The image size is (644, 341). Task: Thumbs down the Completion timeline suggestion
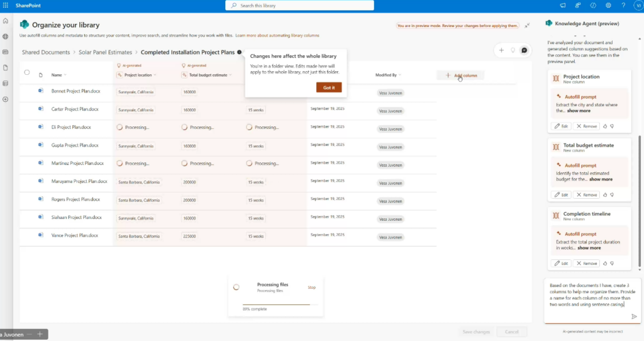click(x=612, y=264)
